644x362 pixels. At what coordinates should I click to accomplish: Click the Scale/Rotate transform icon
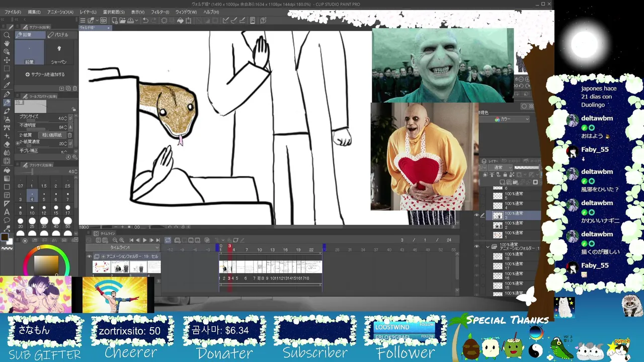point(188,21)
